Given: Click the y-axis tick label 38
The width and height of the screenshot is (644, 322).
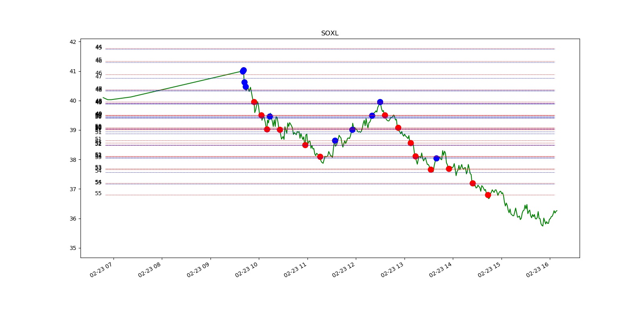Looking at the screenshot, I should 73,160.
